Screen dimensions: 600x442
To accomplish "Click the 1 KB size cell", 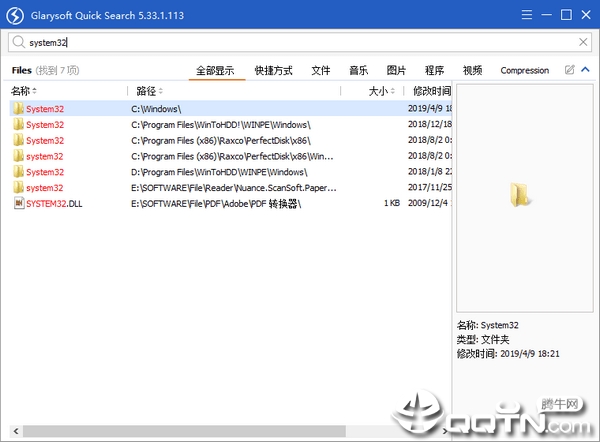I will (x=392, y=203).
